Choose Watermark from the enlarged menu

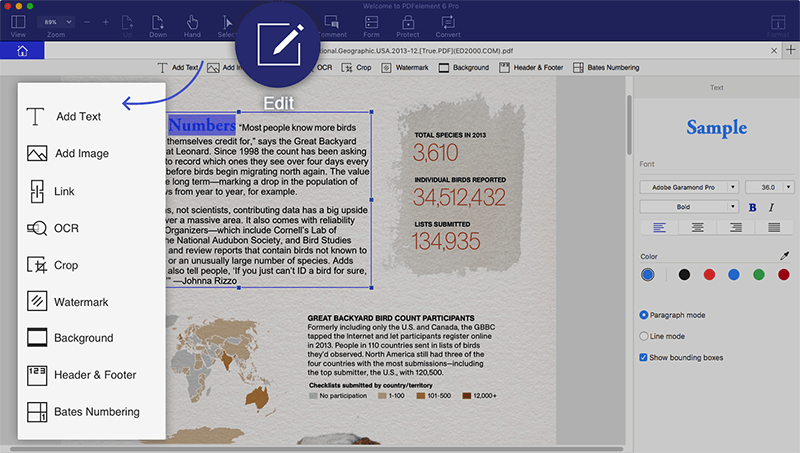[67, 302]
